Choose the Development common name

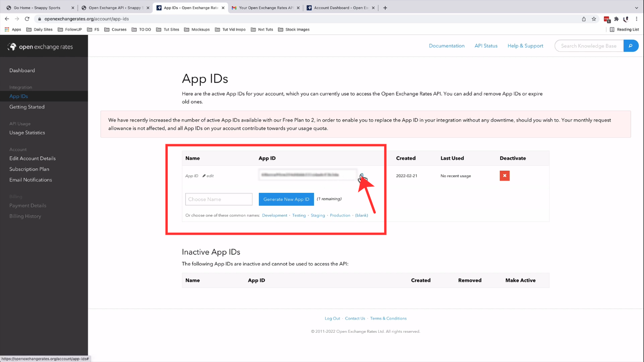[x=274, y=215]
